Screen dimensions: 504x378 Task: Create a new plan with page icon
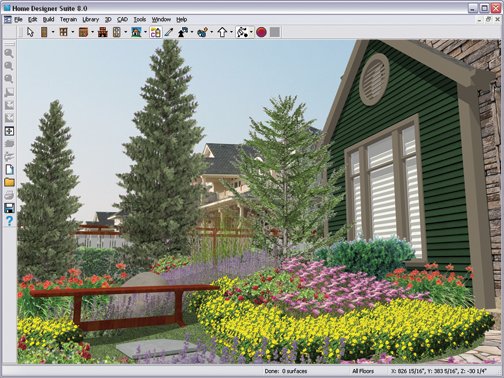[x=9, y=170]
